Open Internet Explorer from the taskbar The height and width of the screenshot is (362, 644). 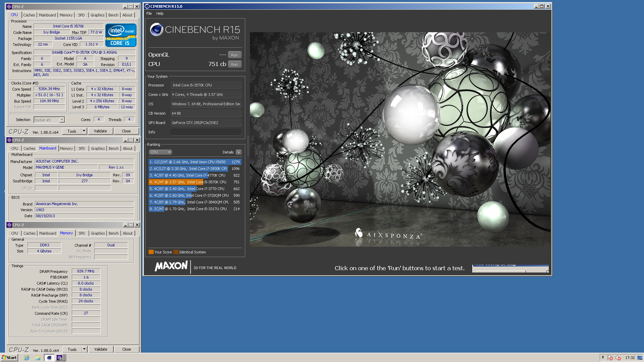tap(26, 358)
